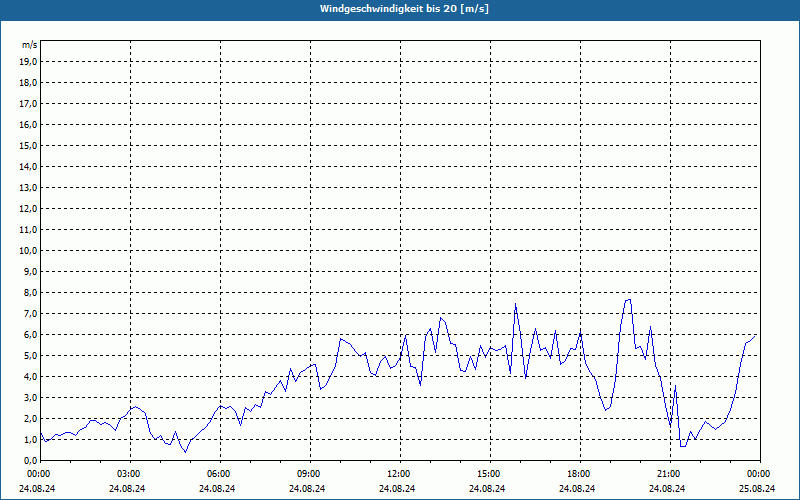
Task: Click the 00:00 time label above 24.08.24
Action: [38, 474]
